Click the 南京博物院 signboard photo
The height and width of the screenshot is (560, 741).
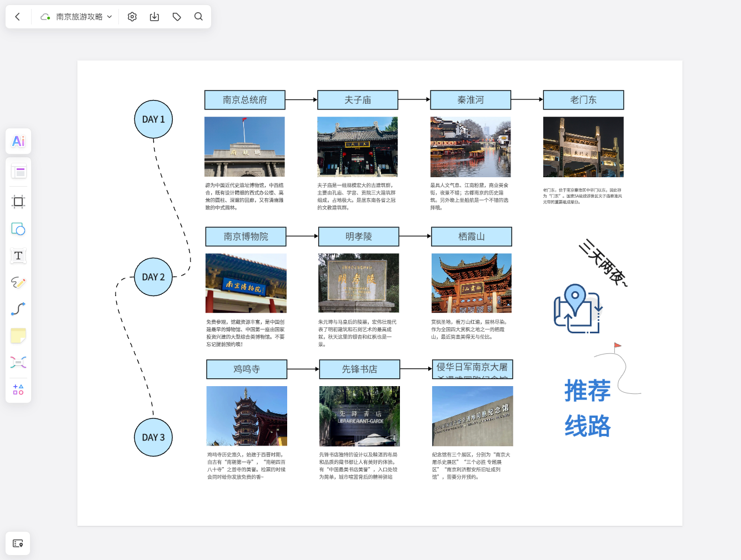point(246,283)
